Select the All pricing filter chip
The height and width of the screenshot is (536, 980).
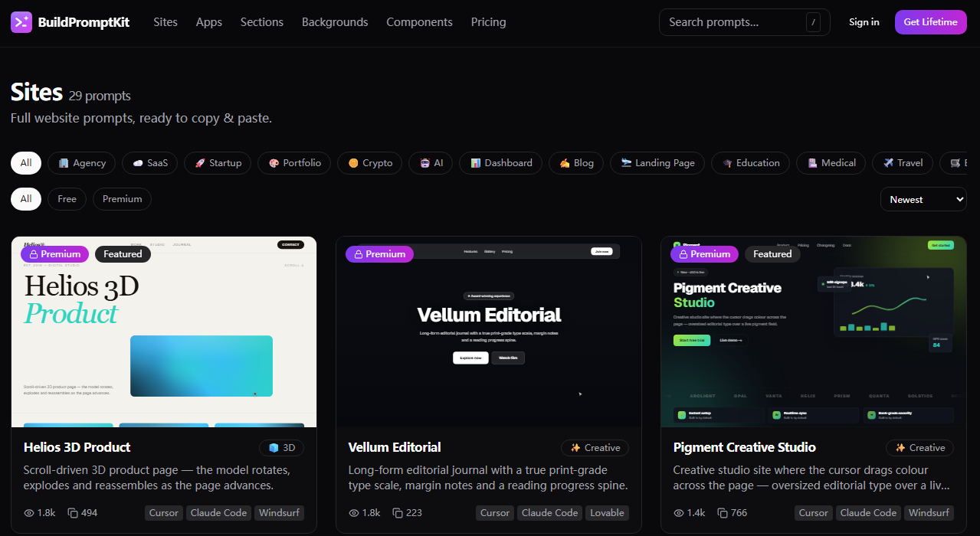point(26,199)
